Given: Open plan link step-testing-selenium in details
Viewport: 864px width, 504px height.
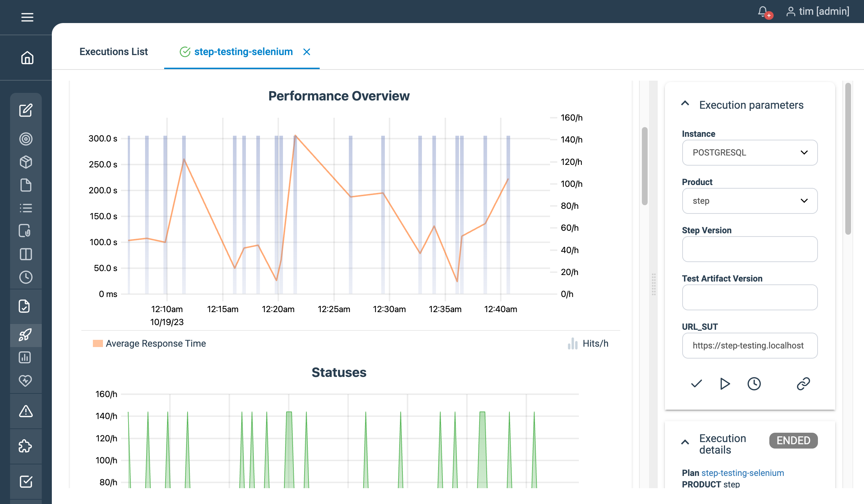Looking at the screenshot, I should [x=743, y=473].
